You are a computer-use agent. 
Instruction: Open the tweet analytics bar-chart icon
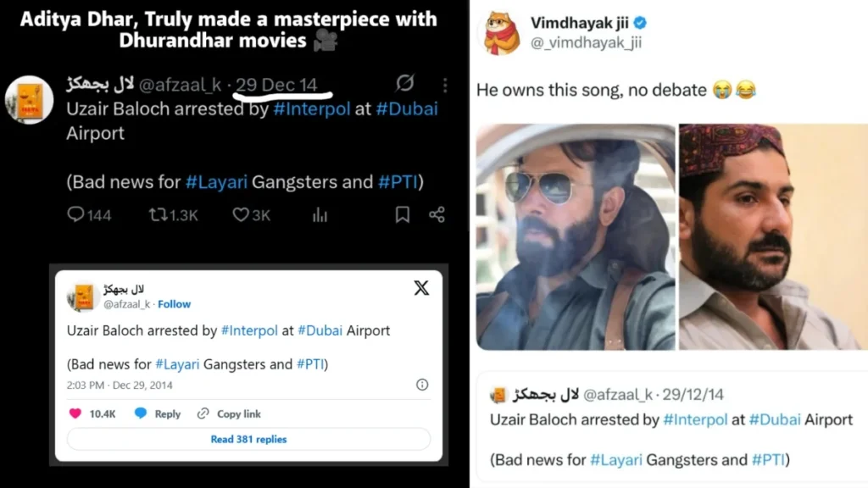pyautogui.click(x=320, y=215)
